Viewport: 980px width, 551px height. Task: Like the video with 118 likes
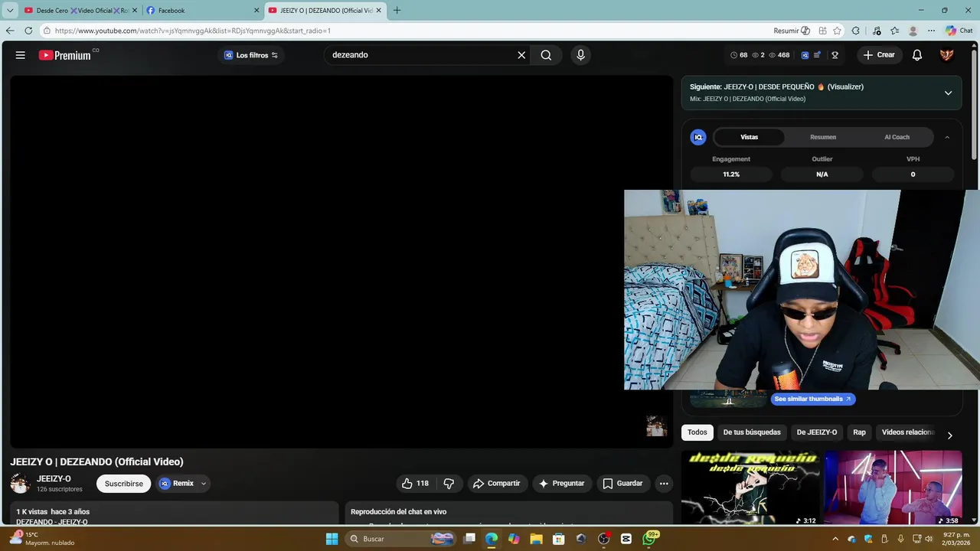coord(415,484)
